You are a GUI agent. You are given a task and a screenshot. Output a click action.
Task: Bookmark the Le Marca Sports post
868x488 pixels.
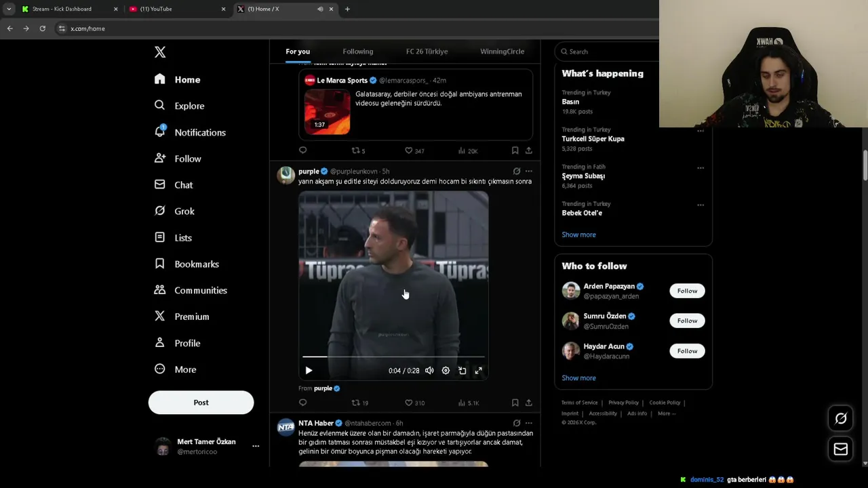click(x=515, y=150)
